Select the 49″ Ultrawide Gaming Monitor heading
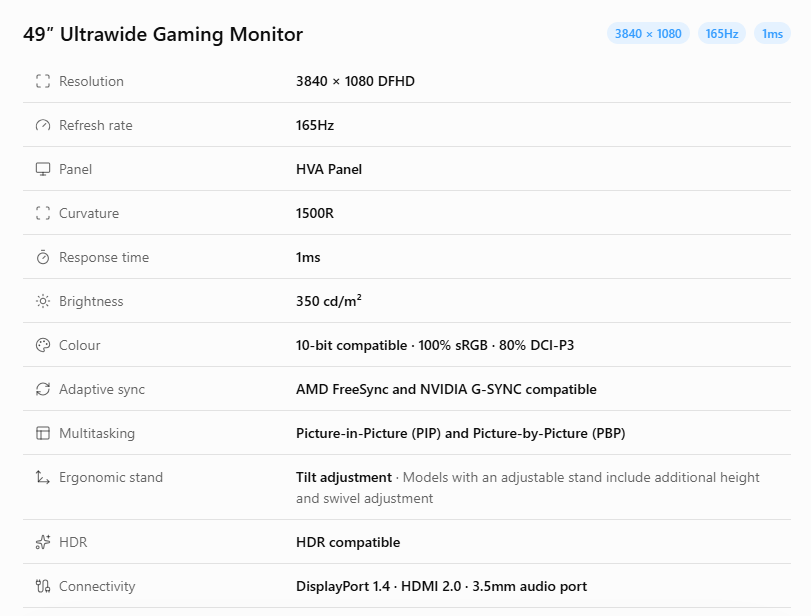This screenshot has height=616, width=811. (163, 34)
